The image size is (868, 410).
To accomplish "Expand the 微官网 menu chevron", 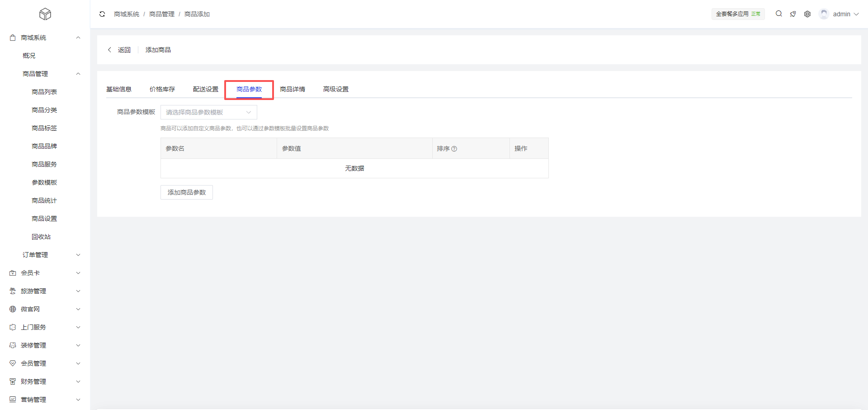I will [78, 309].
